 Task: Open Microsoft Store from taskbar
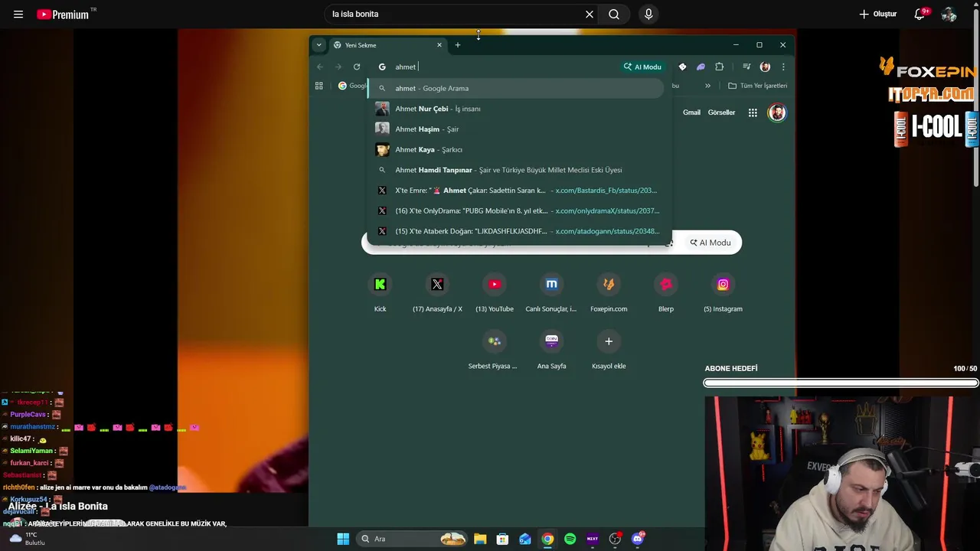pyautogui.click(x=502, y=539)
